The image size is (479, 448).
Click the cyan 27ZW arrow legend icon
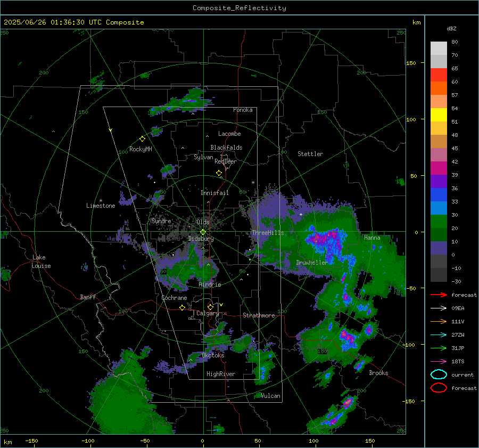point(439,335)
